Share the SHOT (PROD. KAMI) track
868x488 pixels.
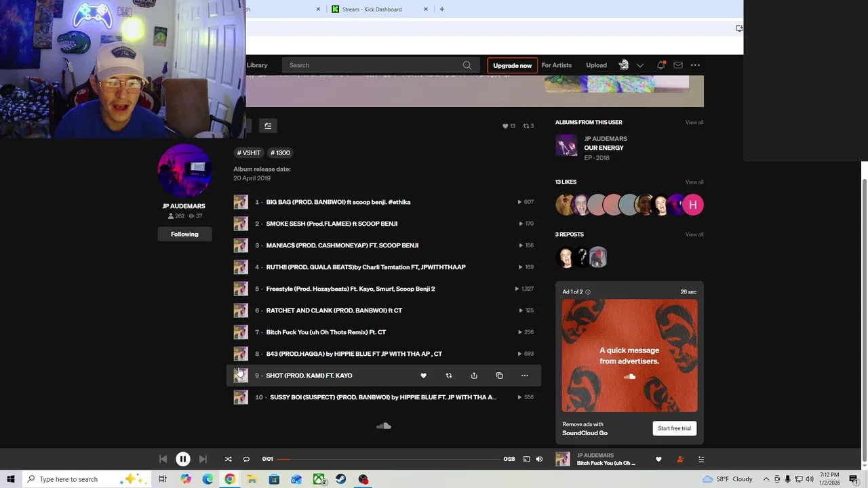tap(474, 375)
